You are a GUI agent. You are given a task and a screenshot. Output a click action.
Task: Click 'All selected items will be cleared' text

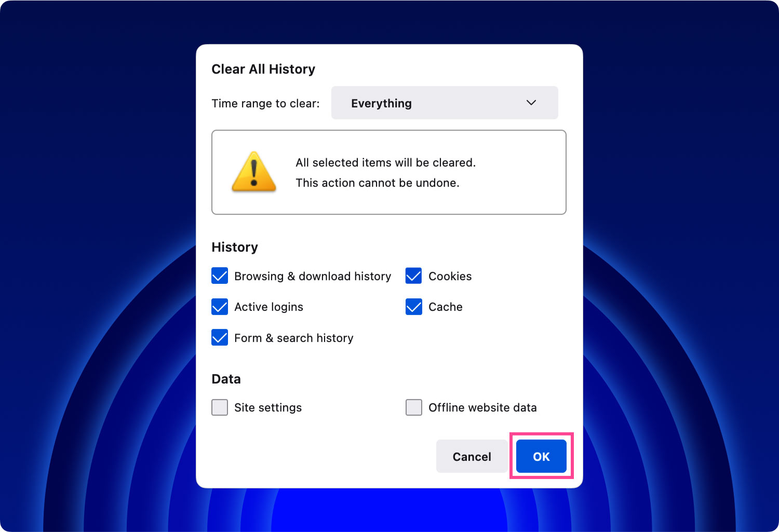[385, 162]
